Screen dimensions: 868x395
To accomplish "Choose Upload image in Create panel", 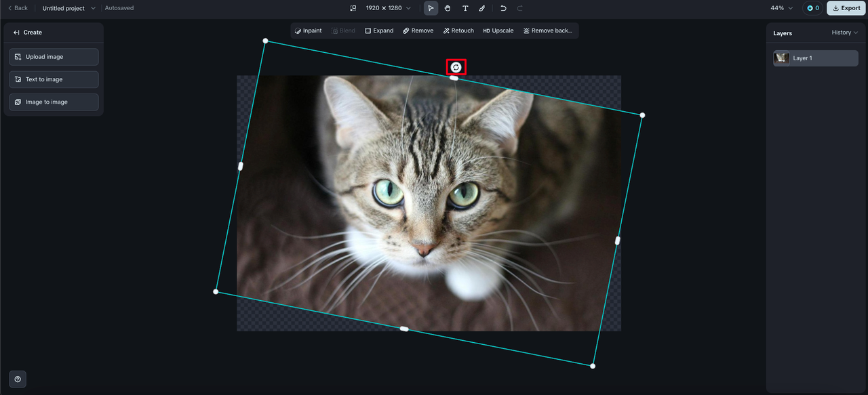I will point(54,57).
